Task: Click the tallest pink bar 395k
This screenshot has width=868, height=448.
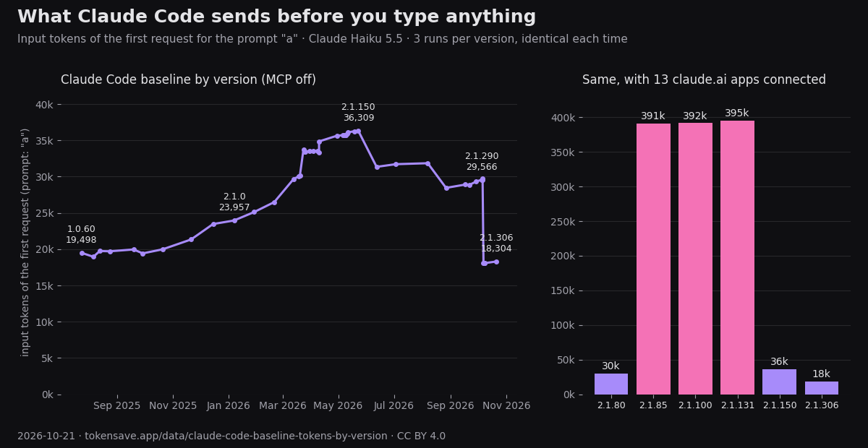Action: 737,257
